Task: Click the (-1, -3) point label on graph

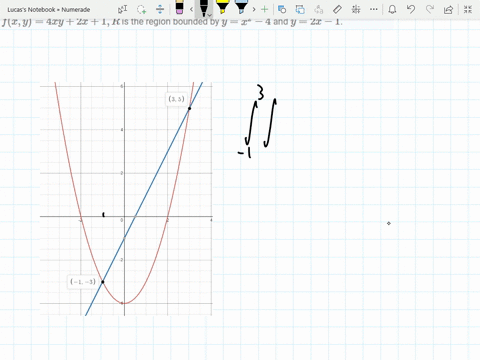Action: click(x=83, y=282)
